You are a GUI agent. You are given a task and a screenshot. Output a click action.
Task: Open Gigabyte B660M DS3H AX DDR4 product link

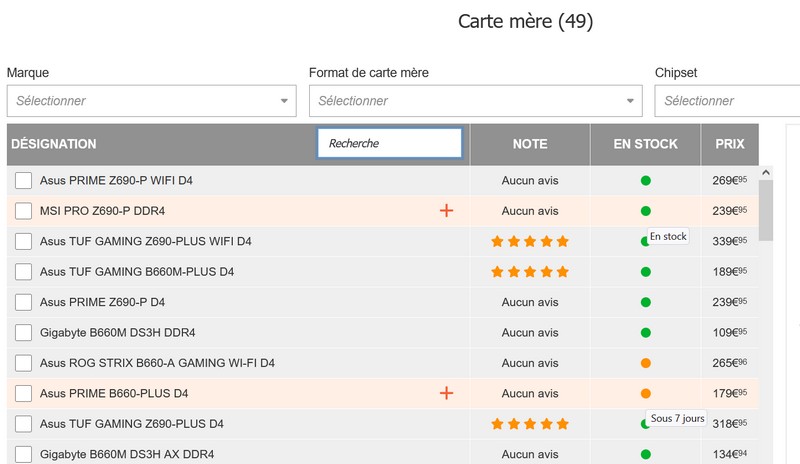[x=127, y=454]
